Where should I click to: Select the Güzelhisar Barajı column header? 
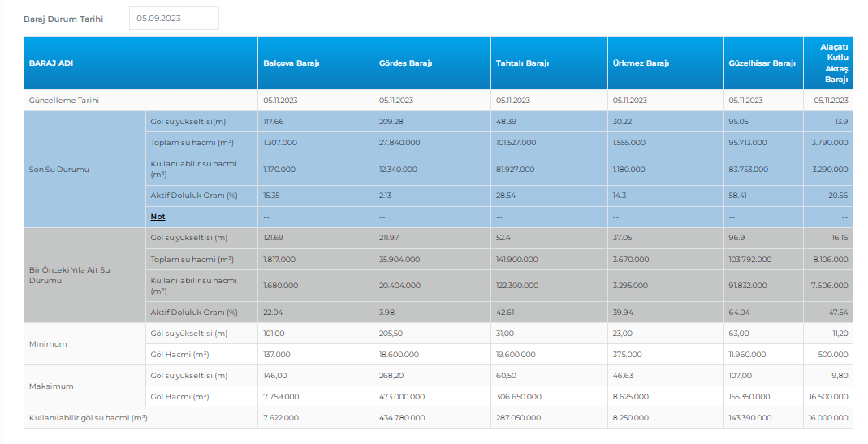pyautogui.click(x=762, y=63)
